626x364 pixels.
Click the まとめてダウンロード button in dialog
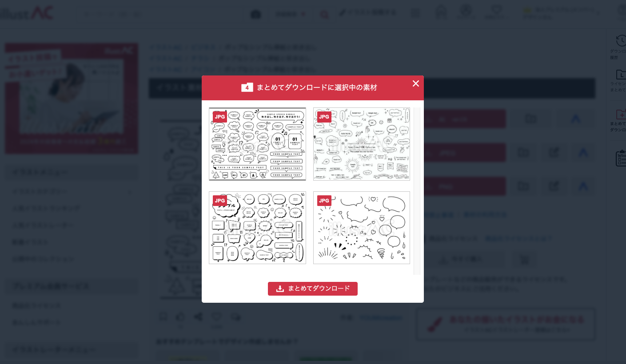point(313,289)
